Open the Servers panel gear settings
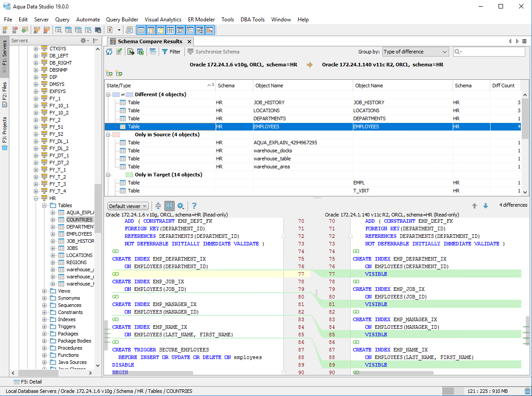 point(83,41)
